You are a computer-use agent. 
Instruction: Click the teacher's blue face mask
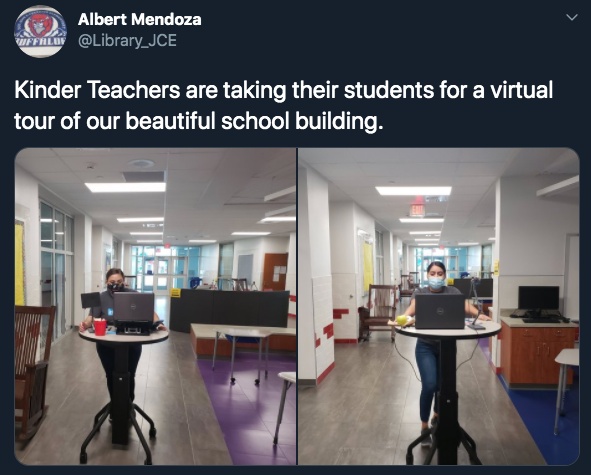pos(436,283)
